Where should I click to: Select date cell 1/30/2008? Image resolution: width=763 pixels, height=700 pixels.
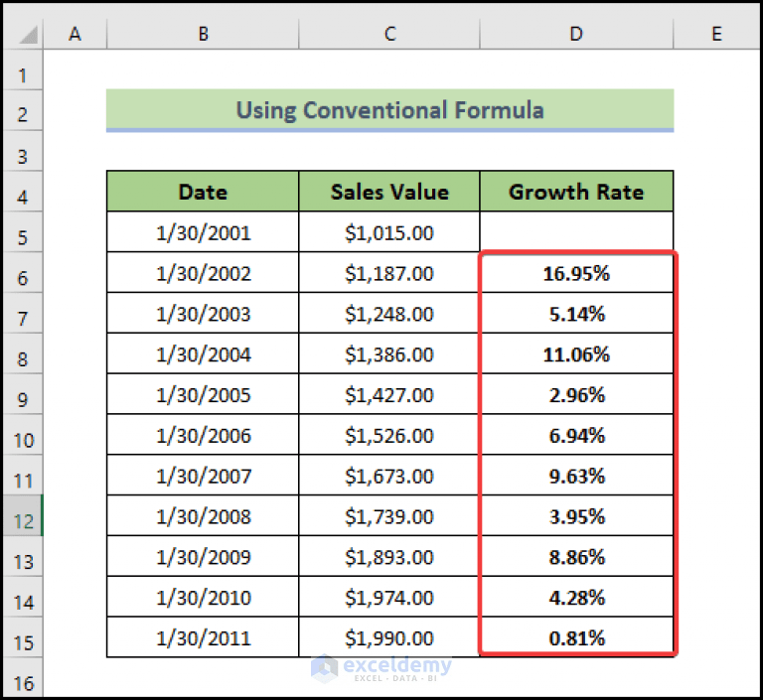point(203,515)
